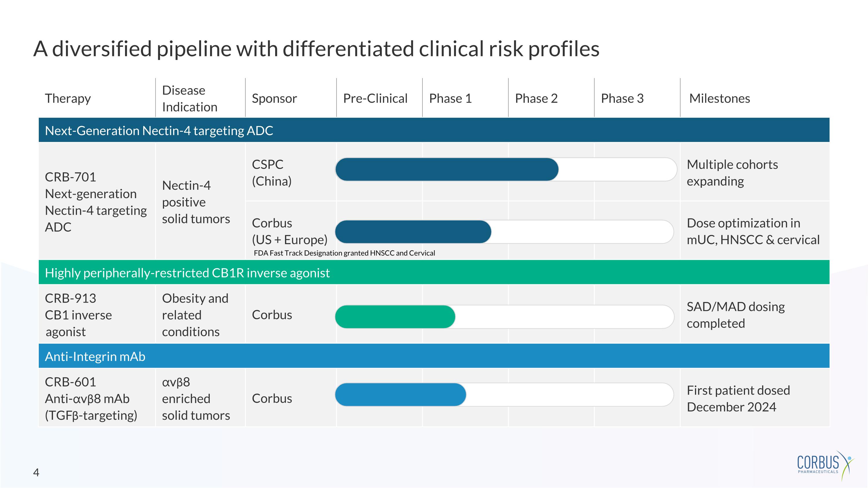Click the green CRB-913 progress bar
The image size is (868, 488).
coord(395,316)
